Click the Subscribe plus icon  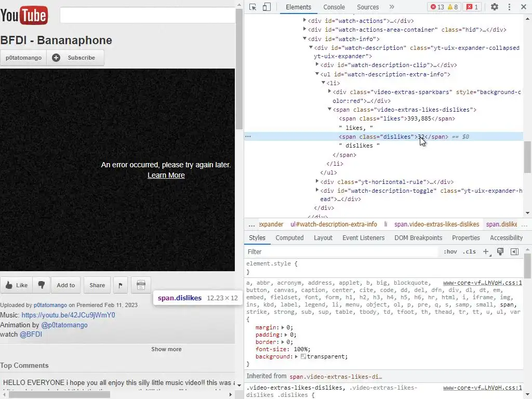coord(56,58)
